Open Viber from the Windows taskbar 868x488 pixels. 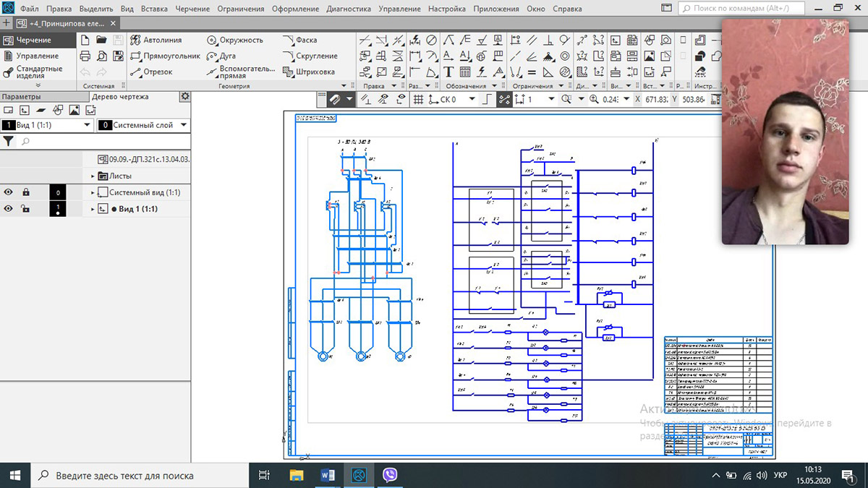coord(391,475)
